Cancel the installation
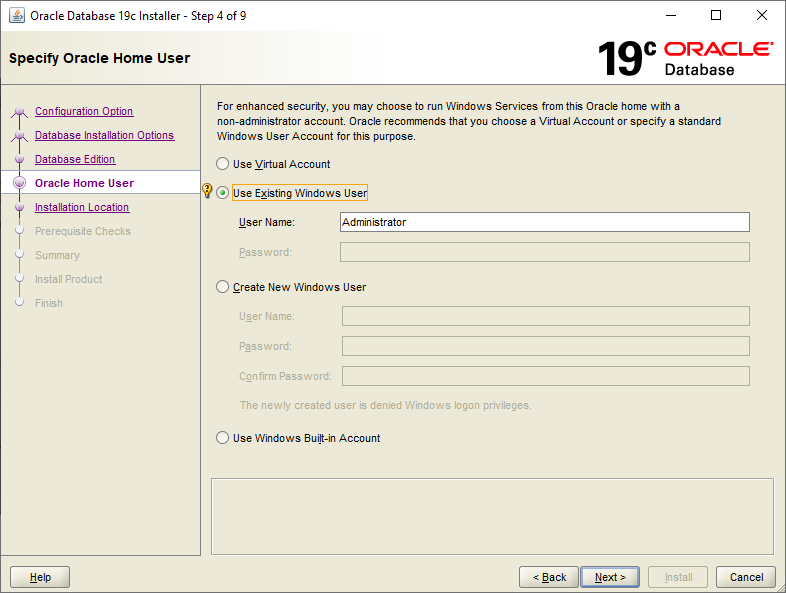The width and height of the screenshot is (786, 593). point(746,577)
